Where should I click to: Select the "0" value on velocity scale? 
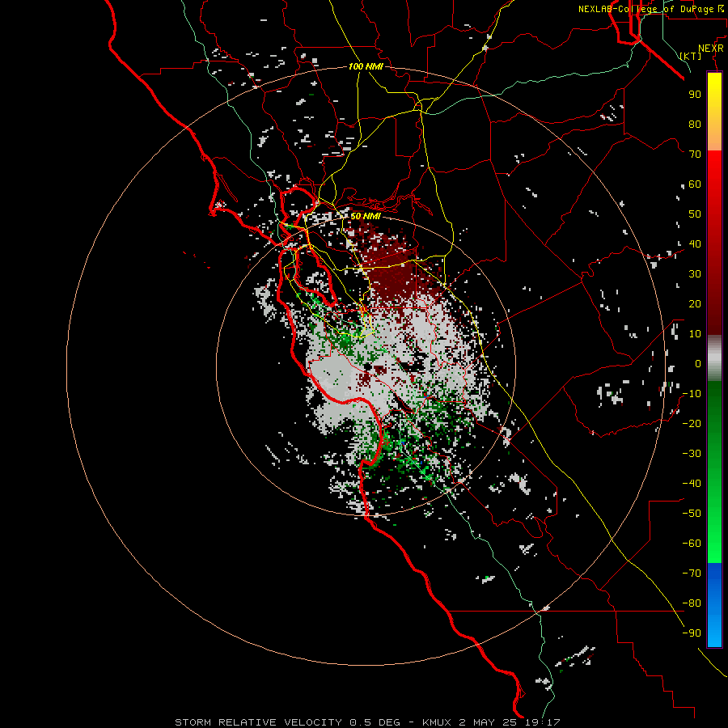coord(698,364)
